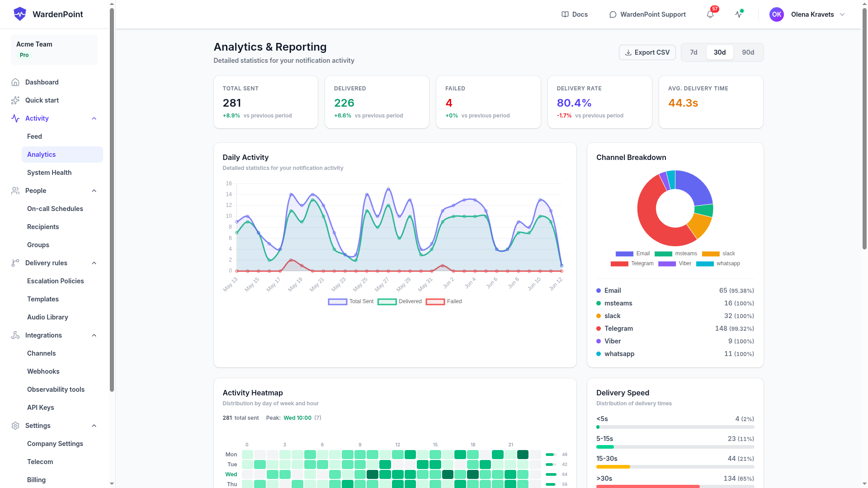This screenshot has height=488, width=868.
Task: Toggle the Total Sent chart legend
Action: [351, 301]
